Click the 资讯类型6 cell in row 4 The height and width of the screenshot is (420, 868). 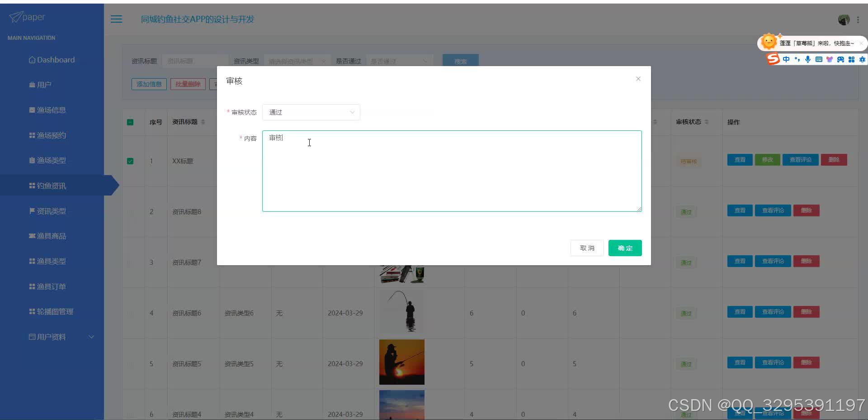(x=239, y=313)
